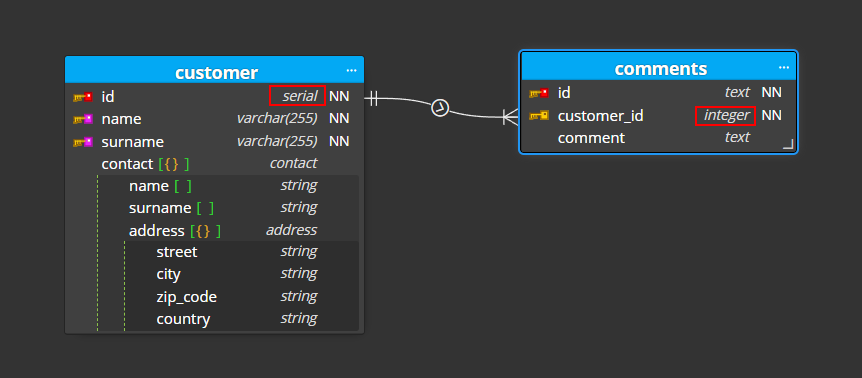This screenshot has width=862, height=378.
Task: Click the primary key icon of customer id
Action: (83, 97)
